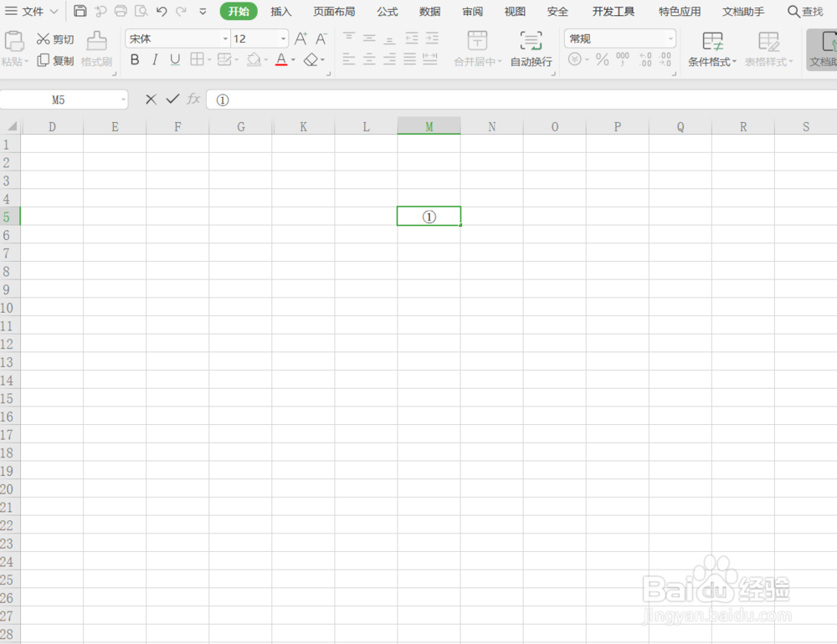837x644 pixels.
Task: Align text right
Action: [390, 59]
